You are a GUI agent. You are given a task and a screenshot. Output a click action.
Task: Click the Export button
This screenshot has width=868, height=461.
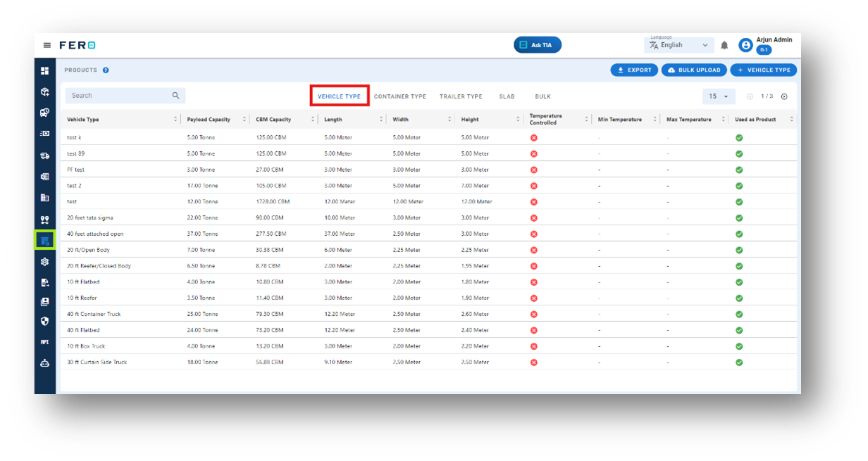tap(634, 70)
